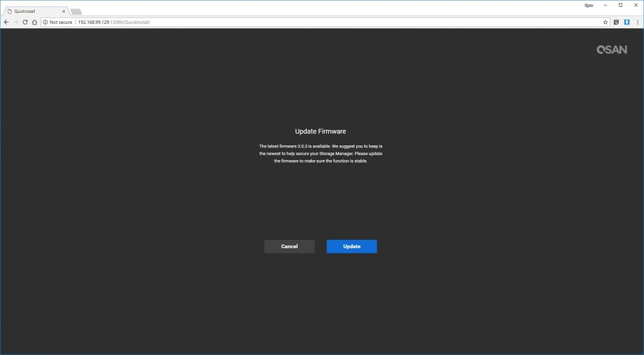
Task: Open the Chrome three-dot menu
Action: tap(638, 22)
